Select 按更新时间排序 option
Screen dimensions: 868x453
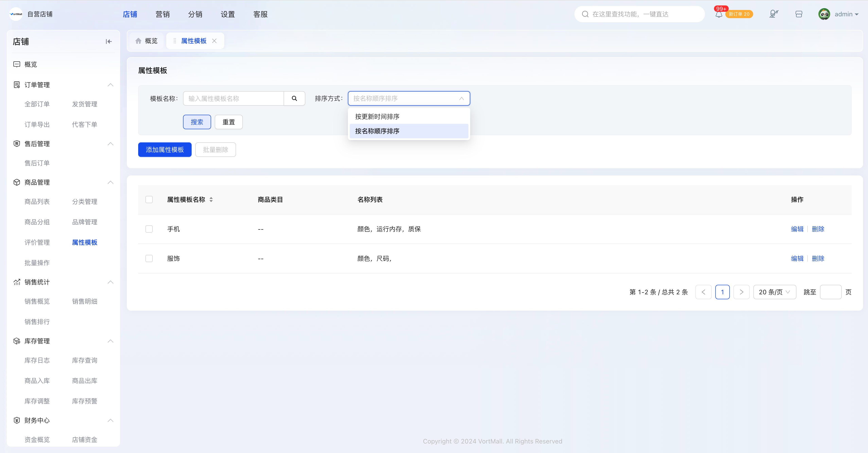[x=409, y=117]
